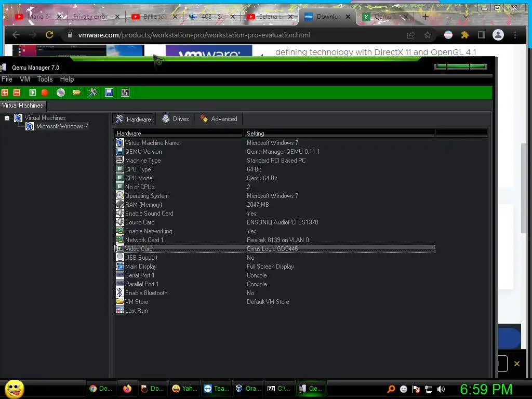Select the Virtual Machines panel tab
The width and height of the screenshot is (532, 399).
23,105
